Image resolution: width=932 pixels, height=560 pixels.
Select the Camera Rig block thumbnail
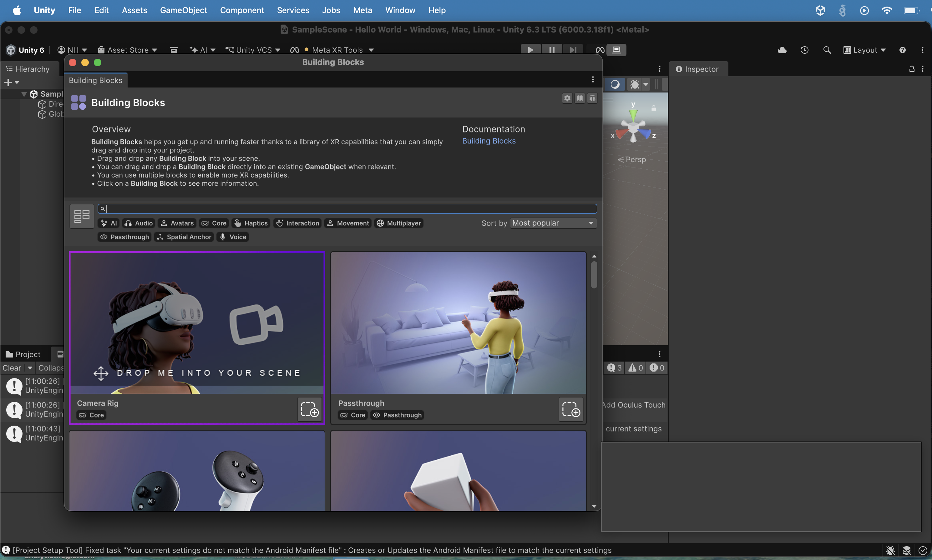coord(197,323)
